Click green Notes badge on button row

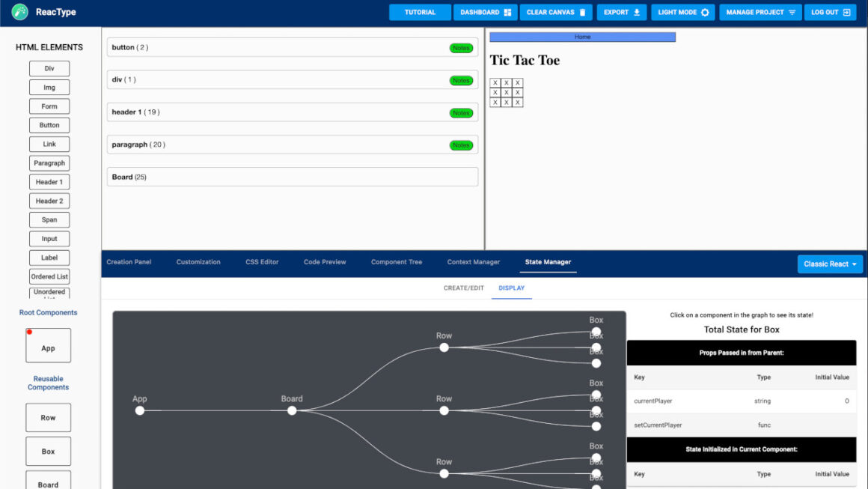[461, 48]
